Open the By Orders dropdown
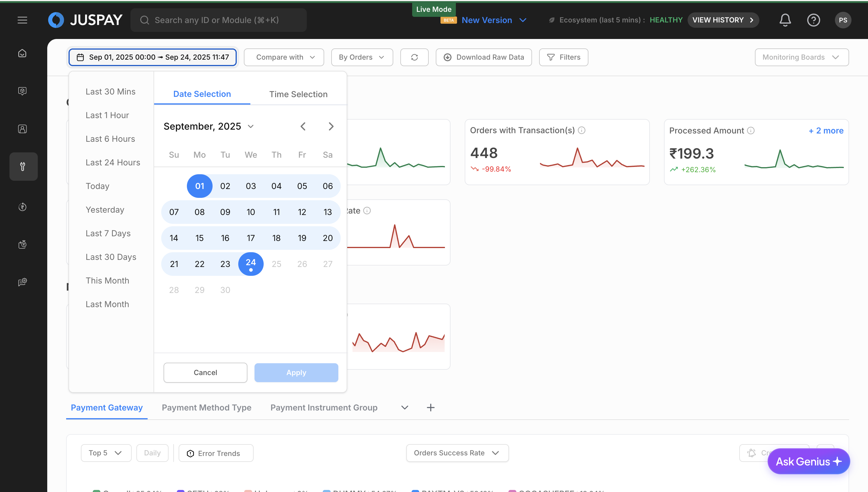The width and height of the screenshot is (868, 492). (362, 57)
